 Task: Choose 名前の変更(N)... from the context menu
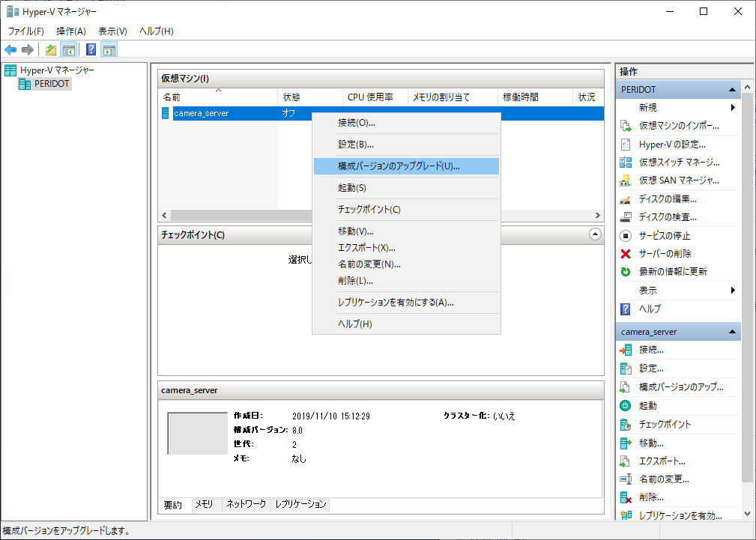coord(406,264)
